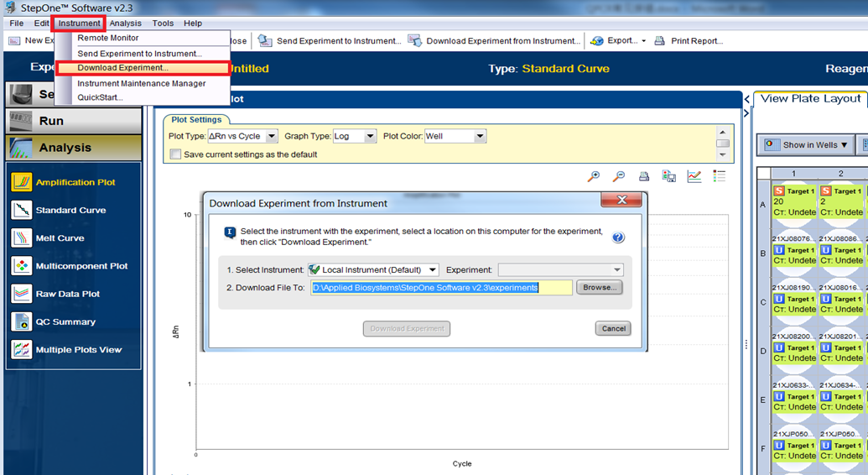The image size is (868, 475).
Task: Select well labeled 21XJ0633
Action: click(794, 398)
